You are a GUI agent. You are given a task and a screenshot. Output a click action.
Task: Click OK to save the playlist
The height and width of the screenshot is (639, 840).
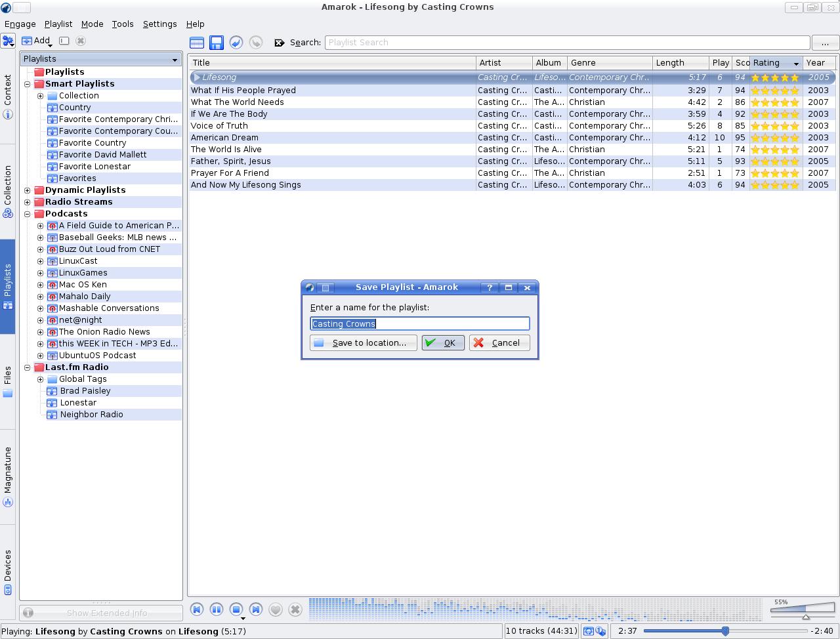[x=443, y=342]
